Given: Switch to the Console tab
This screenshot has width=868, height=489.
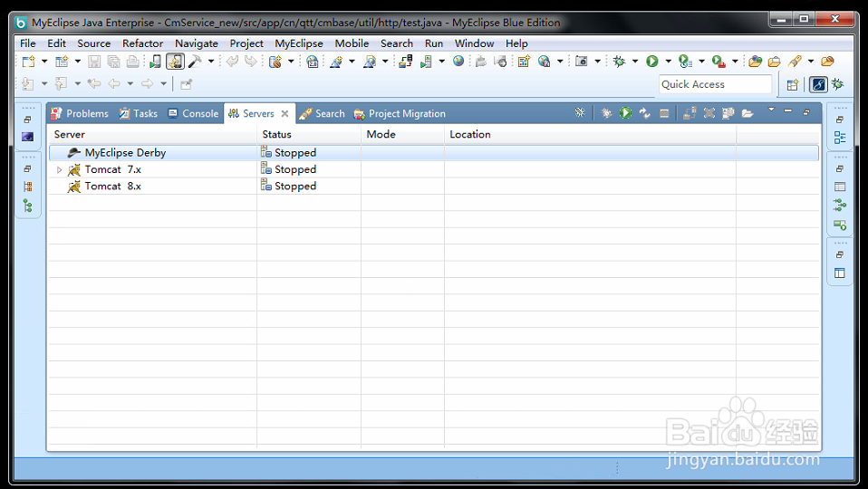Looking at the screenshot, I should 194,113.
